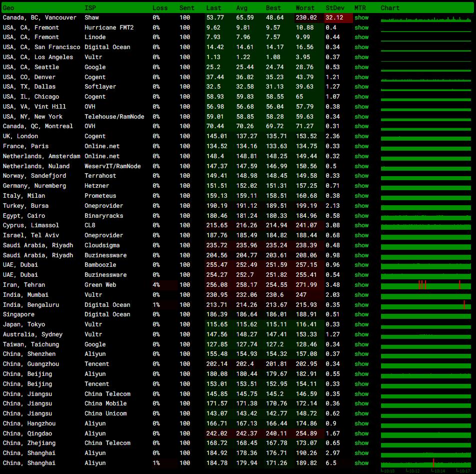Click Vancouver Shaw latency chart
Screen dimensions: 476x474
pyautogui.click(x=426, y=19)
